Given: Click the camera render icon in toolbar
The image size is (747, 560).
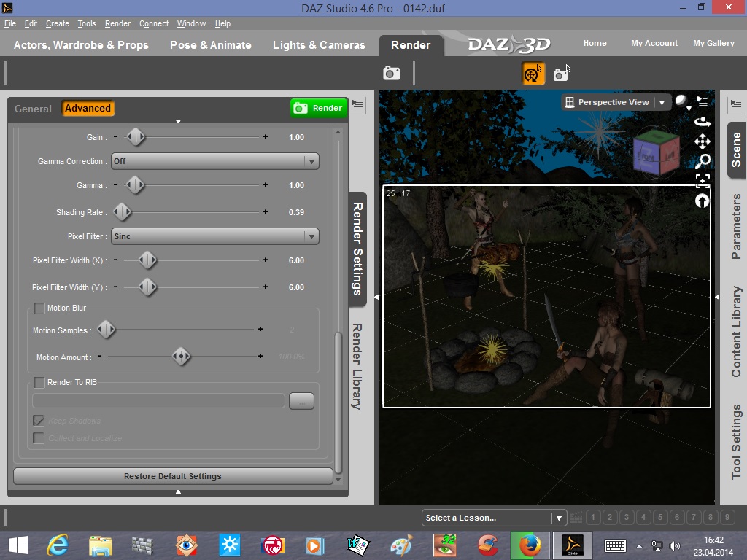Looking at the screenshot, I should [x=392, y=74].
